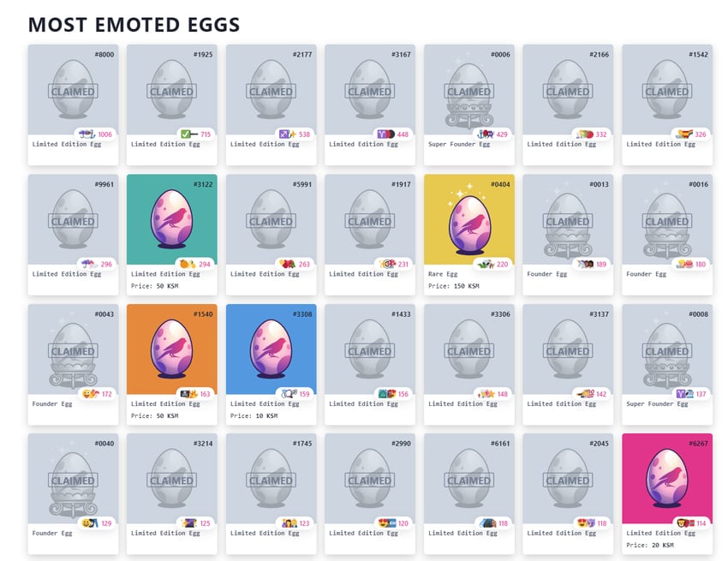Select the claimed pedestal egg #0008 thumbnail

(666, 349)
